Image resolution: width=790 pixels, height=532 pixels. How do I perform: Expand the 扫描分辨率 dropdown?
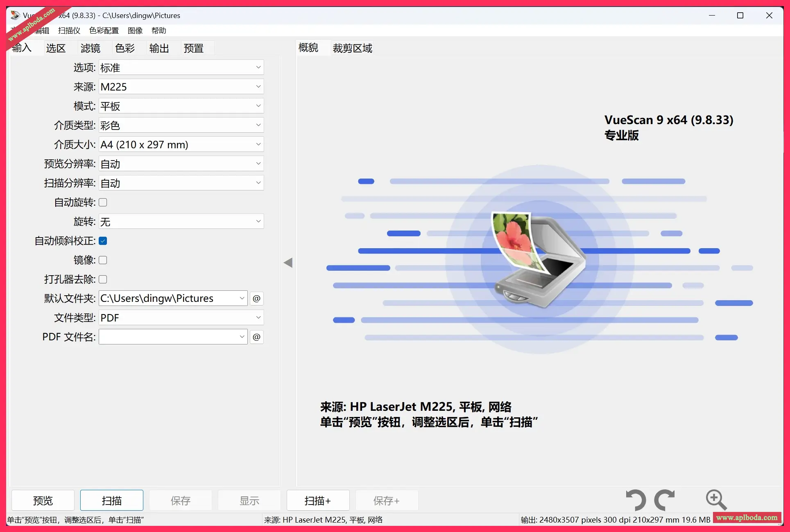point(181,183)
